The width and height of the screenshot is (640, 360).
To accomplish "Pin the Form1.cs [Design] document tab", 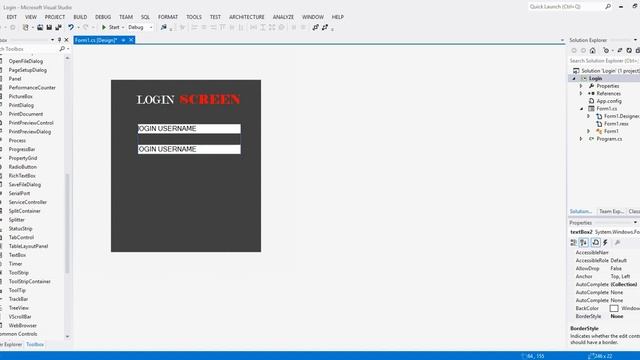I will click(123, 40).
